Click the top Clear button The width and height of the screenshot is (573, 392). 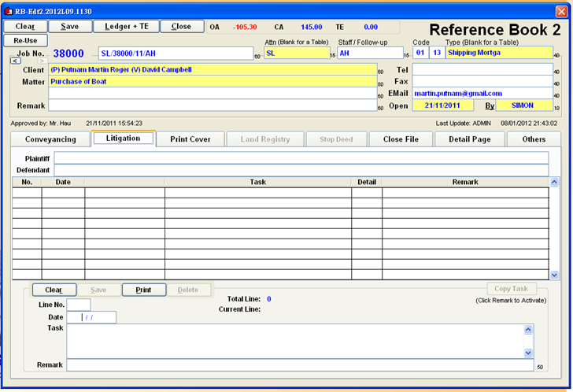25,26
